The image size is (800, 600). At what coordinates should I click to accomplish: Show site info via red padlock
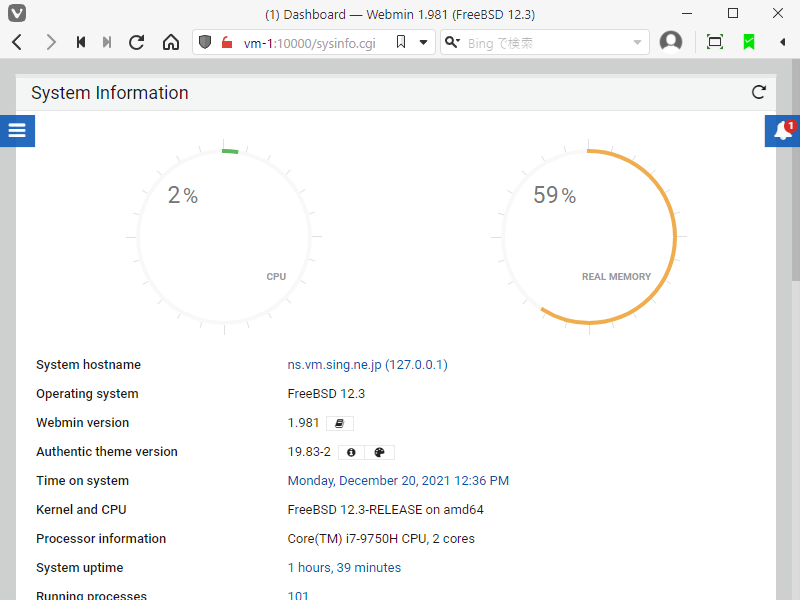pyautogui.click(x=227, y=42)
